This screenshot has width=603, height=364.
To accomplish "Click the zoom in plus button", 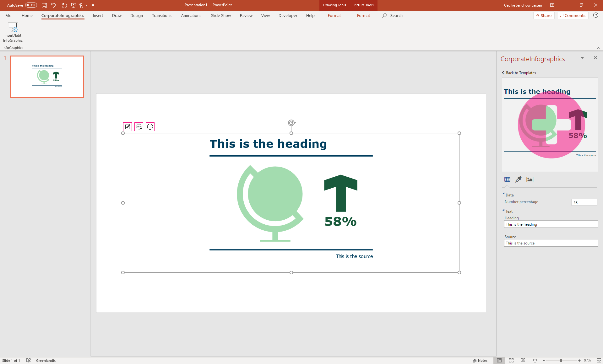I will (x=579, y=361).
